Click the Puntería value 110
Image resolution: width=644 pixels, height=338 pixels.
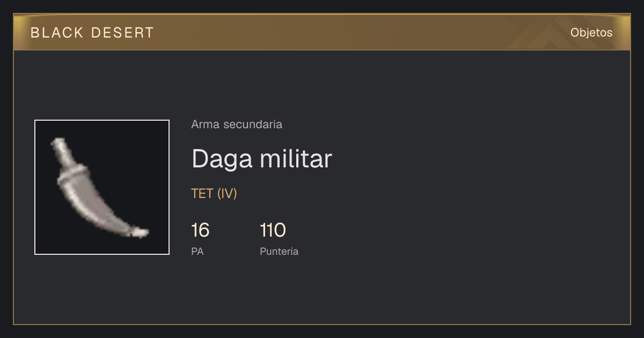[x=273, y=231]
